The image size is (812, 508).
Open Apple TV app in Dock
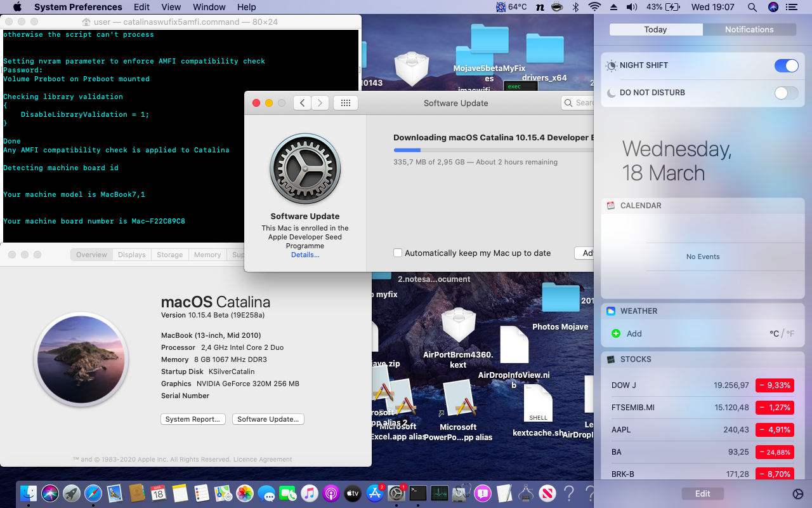pos(353,493)
